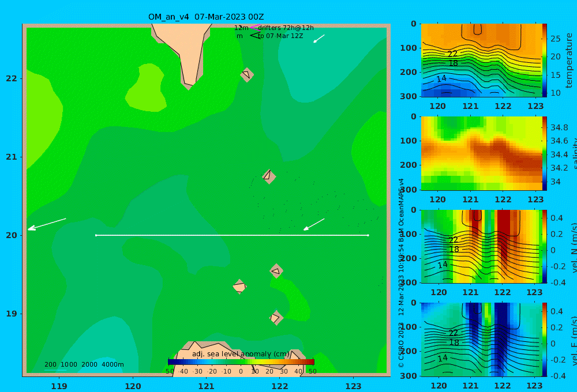Click the '0.4' tick on the vel. N colorbar
This screenshot has height=392, width=577.
pyautogui.click(x=557, y=218)
